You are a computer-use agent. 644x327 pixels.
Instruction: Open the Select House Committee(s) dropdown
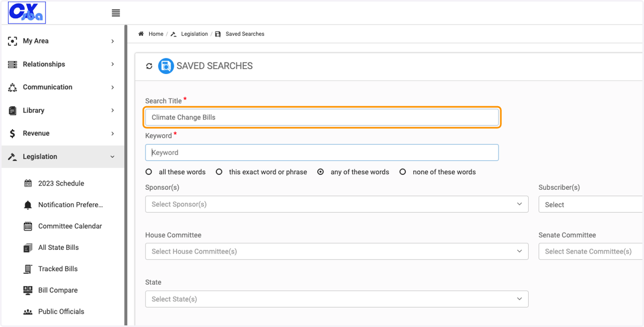point(336,251)
